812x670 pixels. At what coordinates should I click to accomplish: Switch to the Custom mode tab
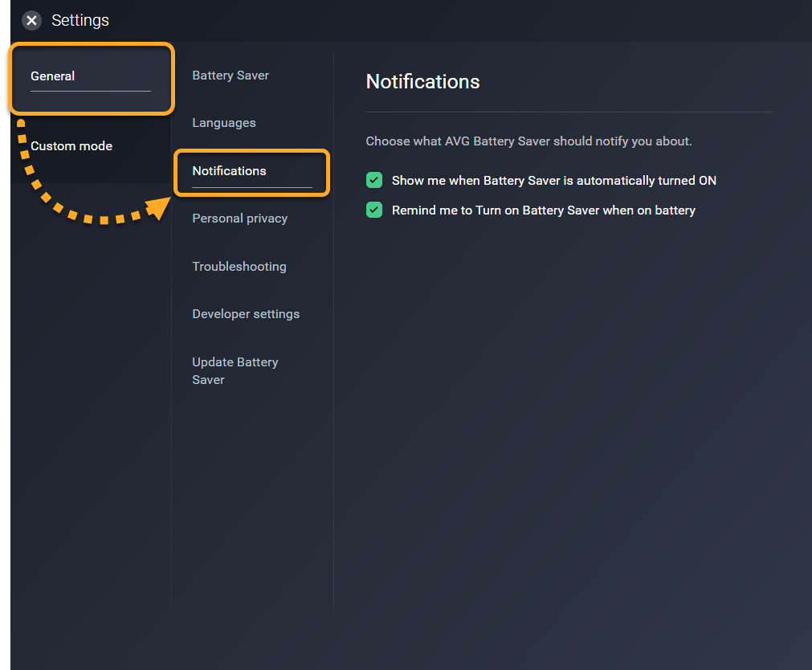pos(71,146)
